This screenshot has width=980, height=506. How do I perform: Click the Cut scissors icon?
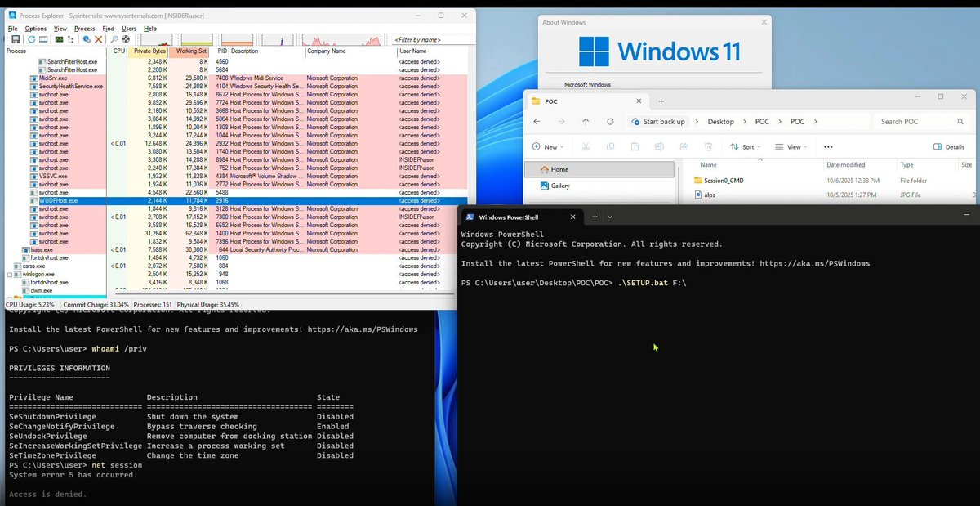[x=586, y=146]
